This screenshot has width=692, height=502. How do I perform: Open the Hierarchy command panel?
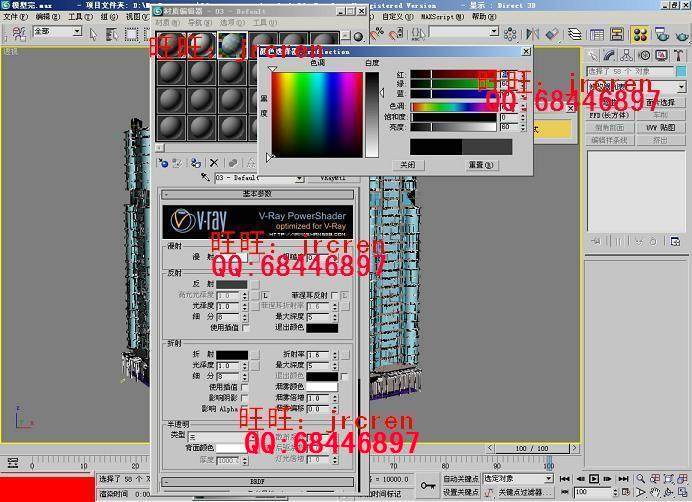626,55
